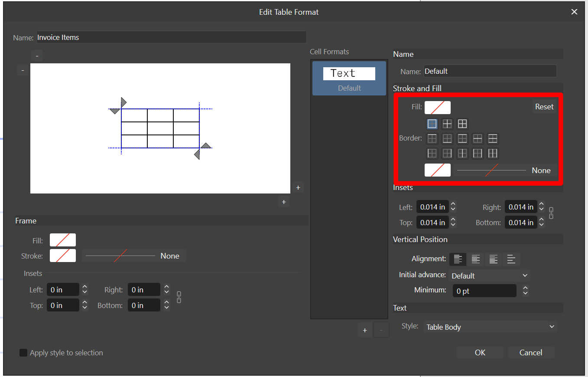The image size is (588, 377).
Task: Apply the top edge border icon
Action: (x=432, y=138)
